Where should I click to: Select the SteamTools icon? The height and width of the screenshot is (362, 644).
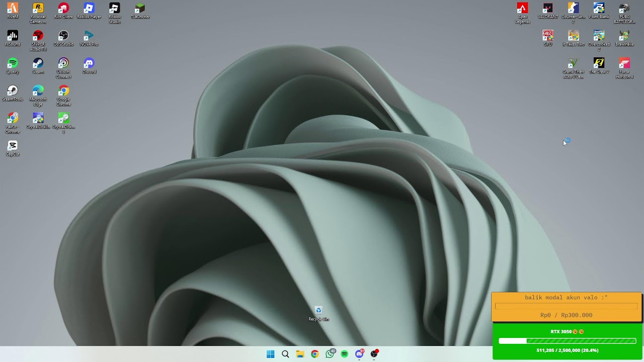tap(13, 94)
